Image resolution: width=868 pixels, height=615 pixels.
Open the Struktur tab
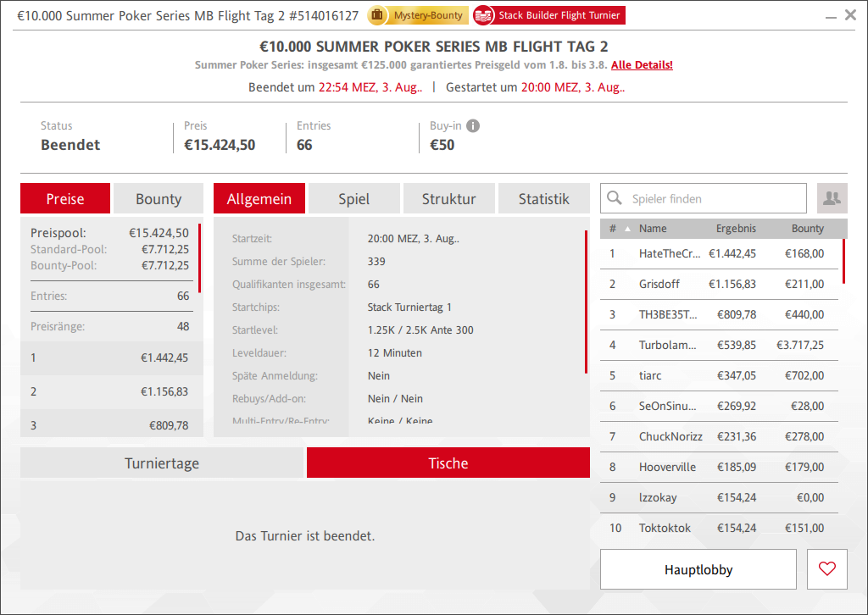pos(448,199)
